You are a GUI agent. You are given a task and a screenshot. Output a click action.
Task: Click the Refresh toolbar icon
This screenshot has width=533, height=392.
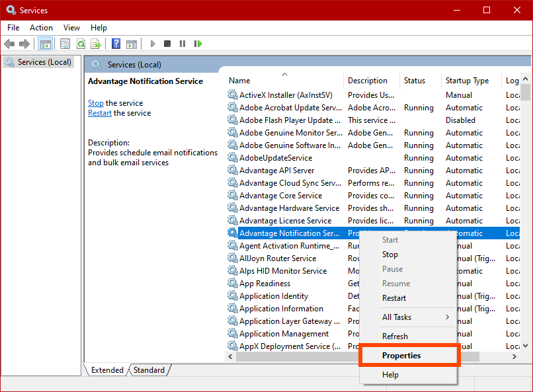(x=81, y=44)
